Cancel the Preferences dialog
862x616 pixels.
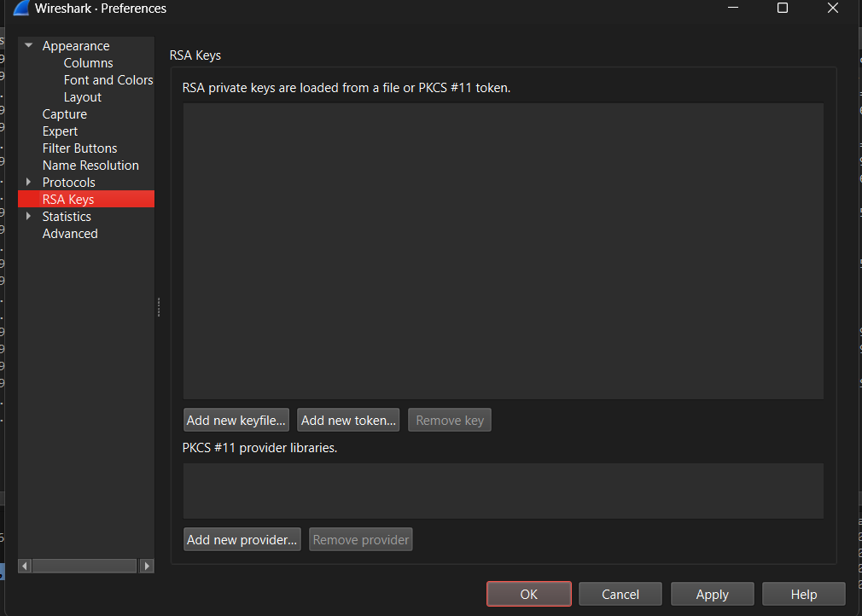(x=620, y=594)
